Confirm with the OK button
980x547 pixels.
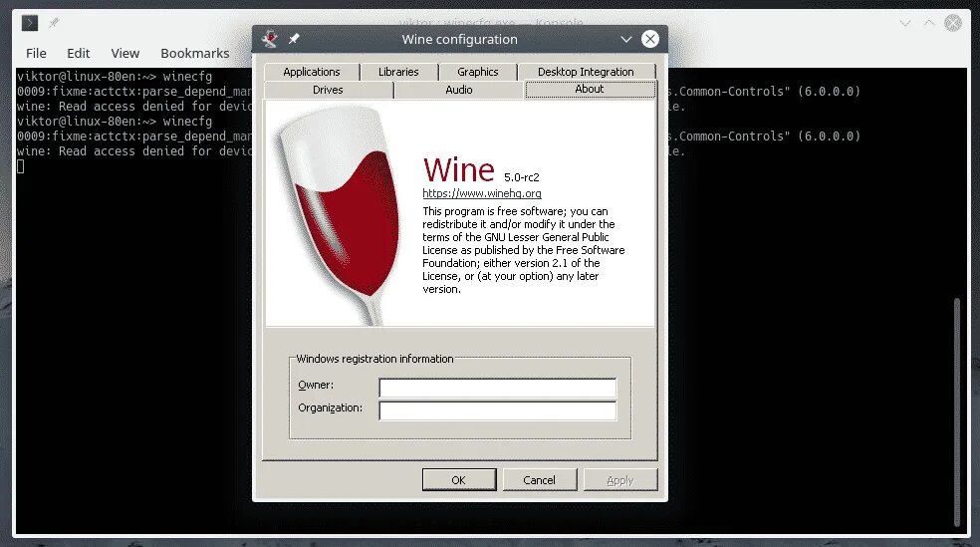[459, 480]
